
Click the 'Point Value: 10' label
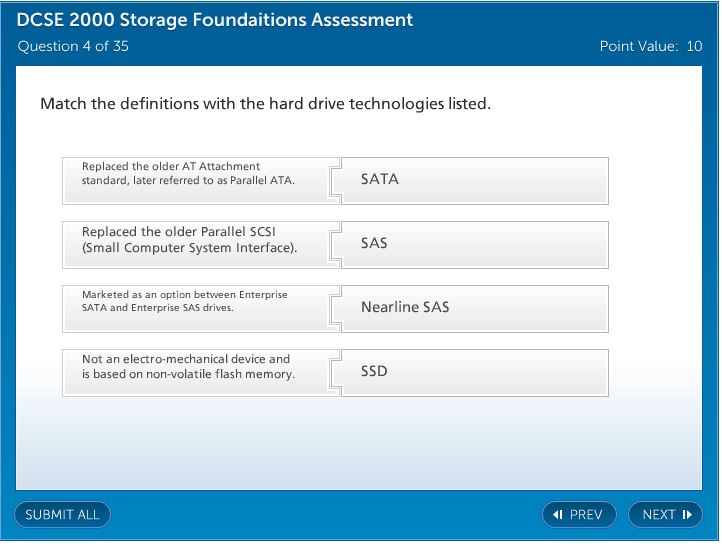(x=651, y=46)
